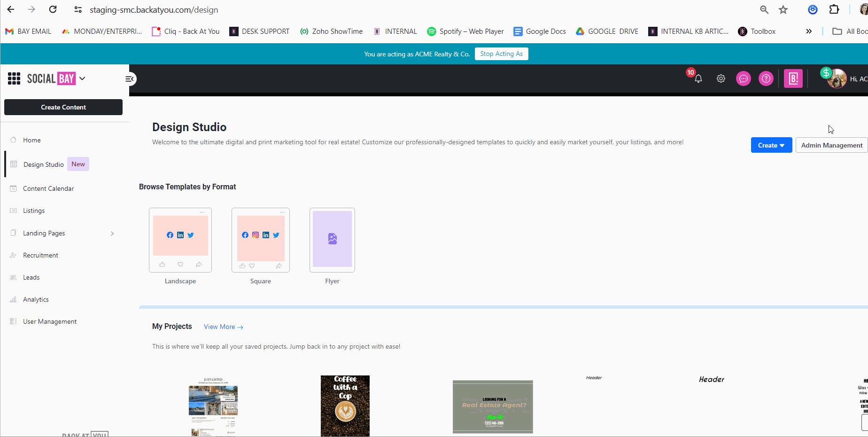Screen dimensions: 868x437
Task: Open the pink chat bubble icon
Action: pos(744,78)
